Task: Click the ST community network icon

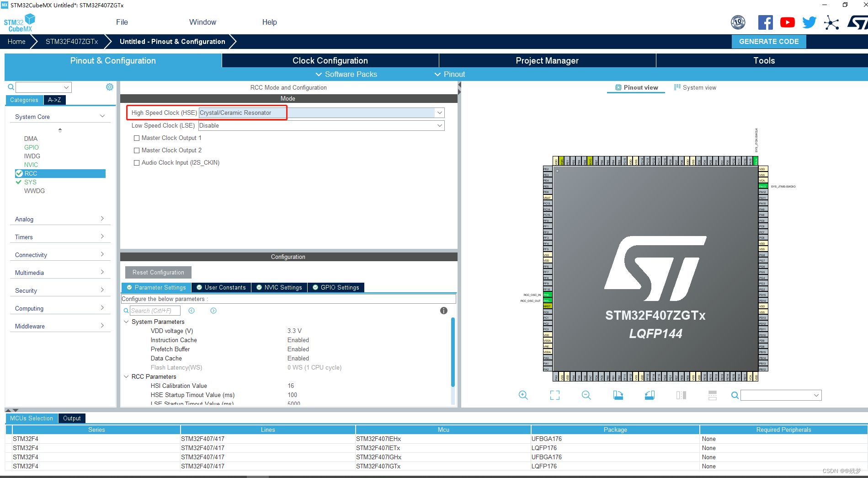Action: pyautogui.click(x=831, y=22)
